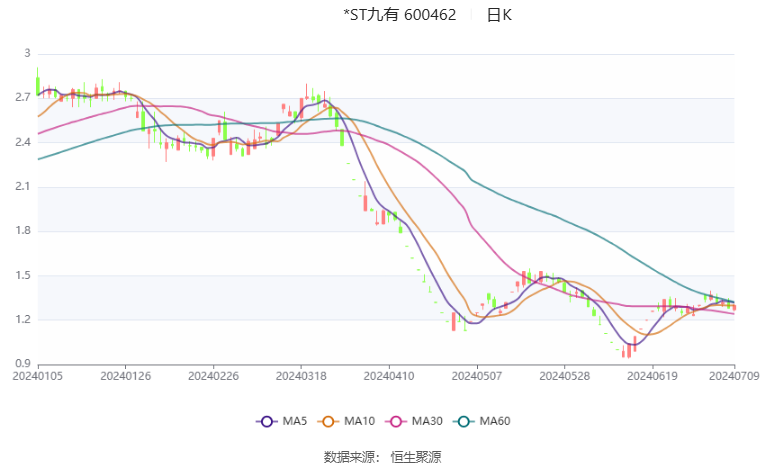Click the y-axis value 1.8
Image resolution: width=765 pixels, height=465 pixels.
point(23,231)
